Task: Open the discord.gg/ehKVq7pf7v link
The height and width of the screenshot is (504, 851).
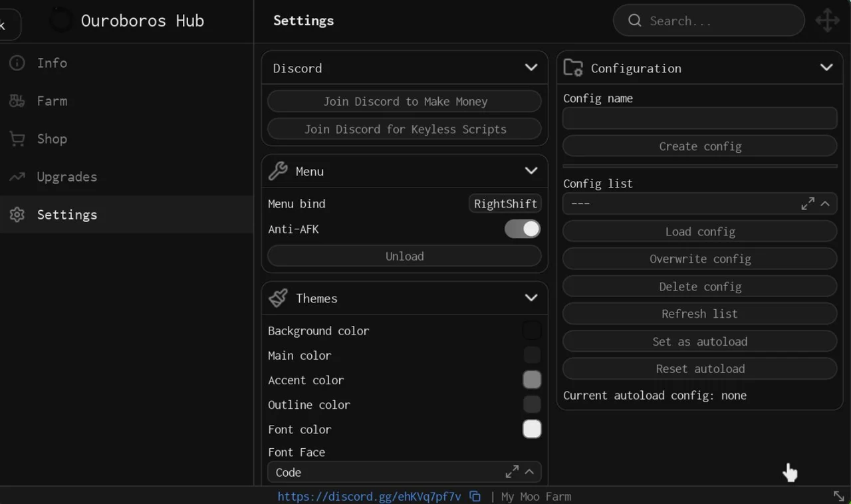Action: [369, 496]
